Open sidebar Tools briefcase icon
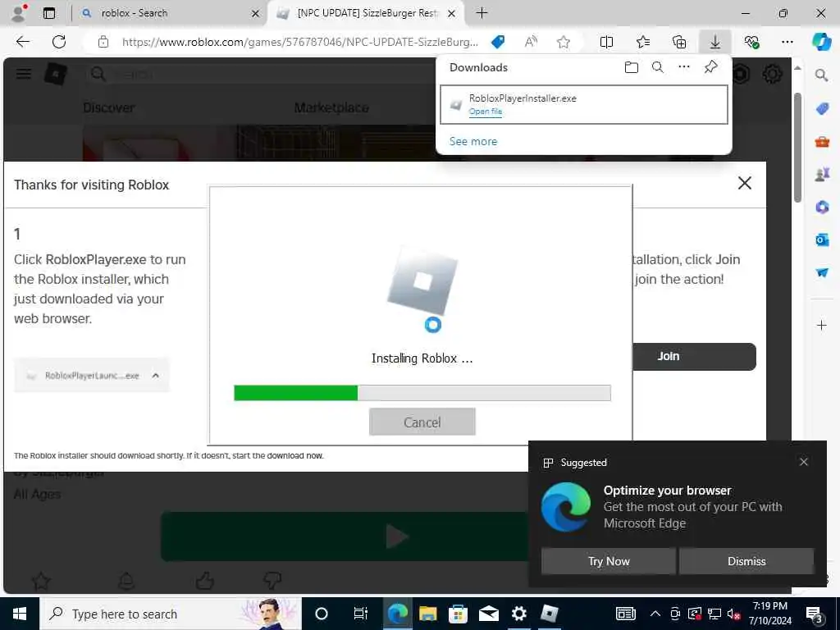The image size is (840, 630). tap(822, 142)
